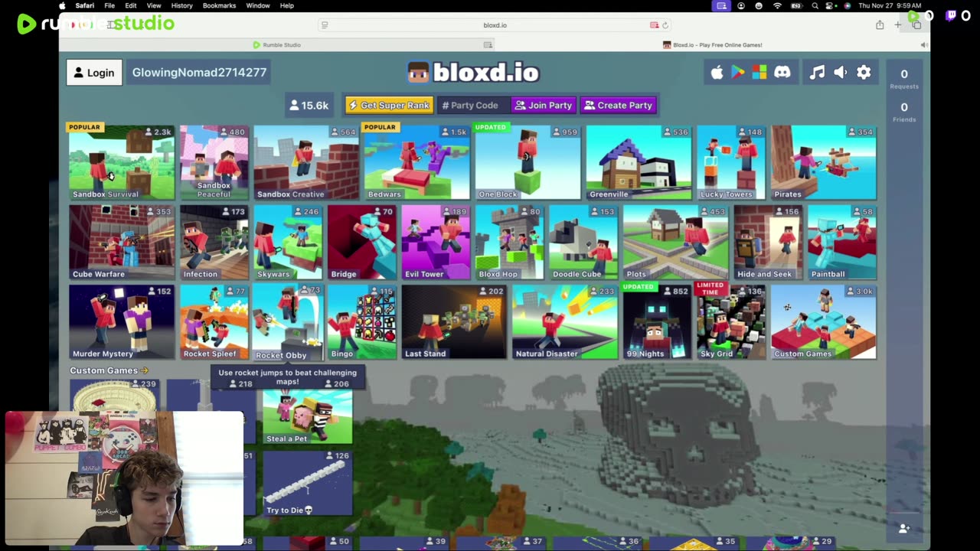The height and width of the screenshot is (551, 980).
Task: Open the History menu
Action: point(181,5)
